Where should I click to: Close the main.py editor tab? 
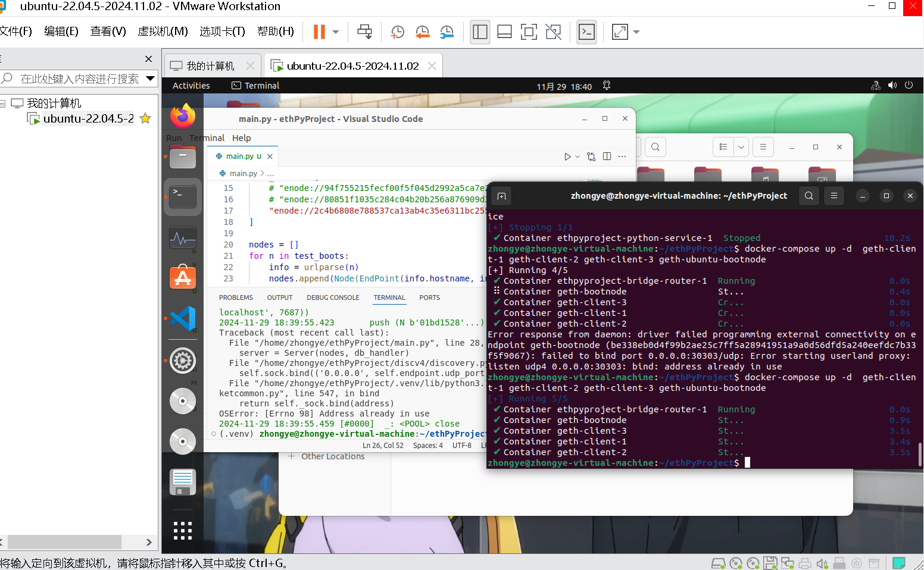point(270,156)
